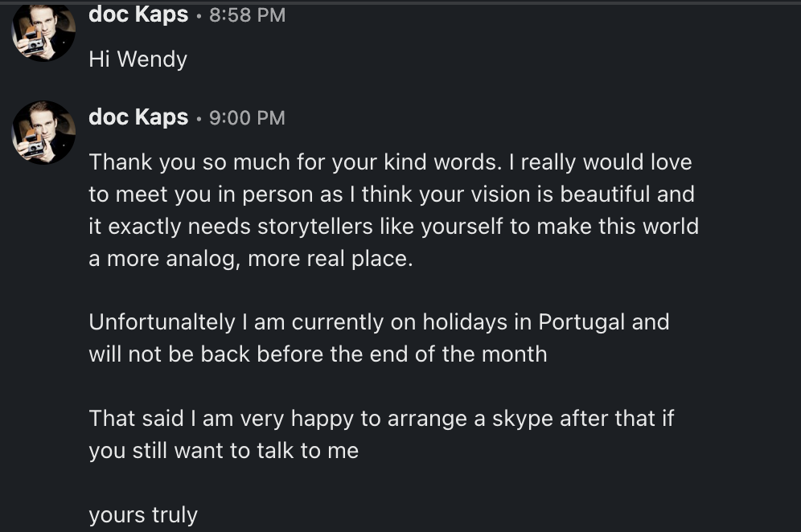Viewport: 801px width, 532px height.
Task: Click doc Kaps avatar beside 8:58 PM message
Action: pyautogui.click(x=43, y=32)
